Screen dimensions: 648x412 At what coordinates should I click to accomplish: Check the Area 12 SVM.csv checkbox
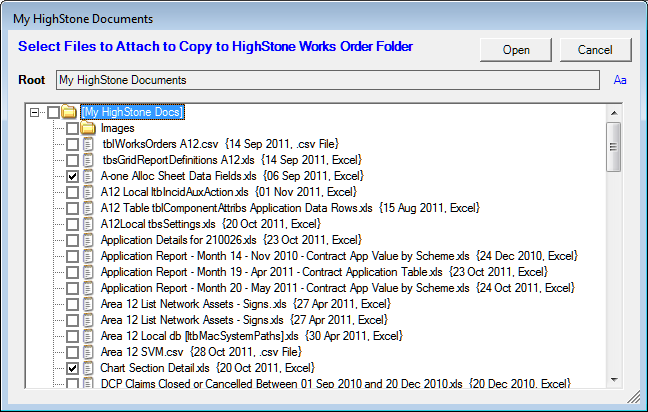[x=72, y=352]
